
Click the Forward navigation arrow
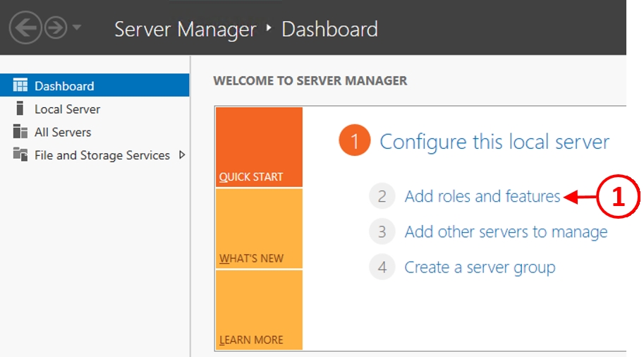click(x=56, y=28)
